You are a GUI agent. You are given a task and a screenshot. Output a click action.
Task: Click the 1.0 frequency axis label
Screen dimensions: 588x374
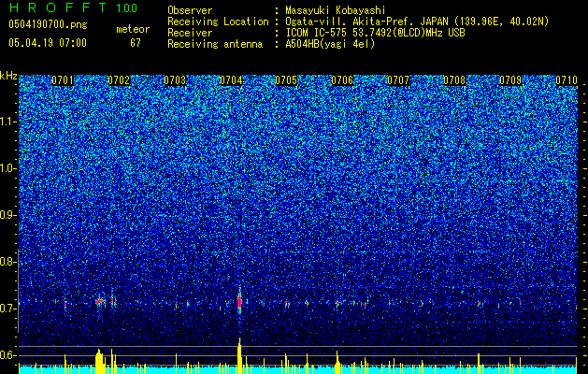point(8,168)
